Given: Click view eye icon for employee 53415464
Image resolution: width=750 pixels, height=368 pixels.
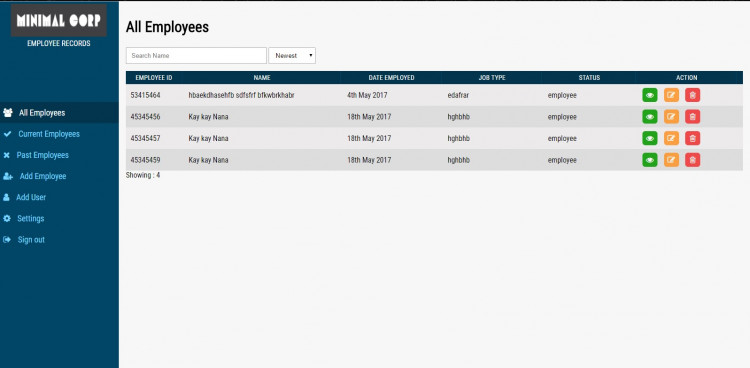Looking at the screenshot, I should point(650,95).
